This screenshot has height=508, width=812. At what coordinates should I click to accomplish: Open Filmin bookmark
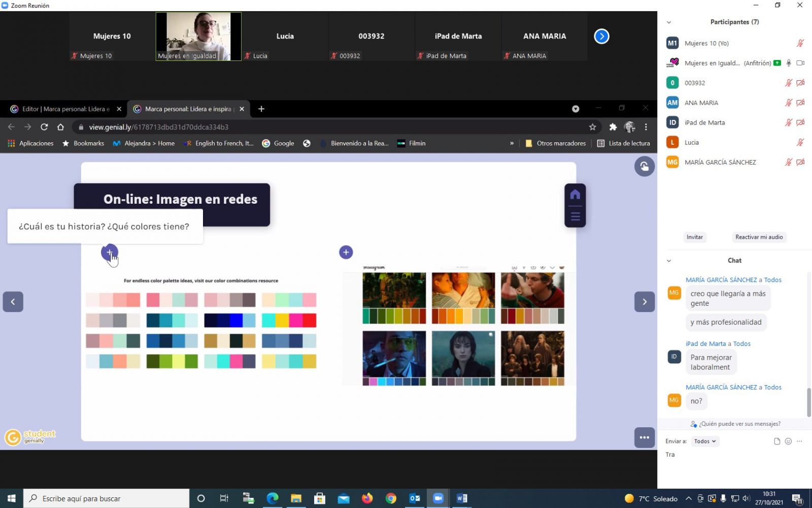[x=412, y=143]
